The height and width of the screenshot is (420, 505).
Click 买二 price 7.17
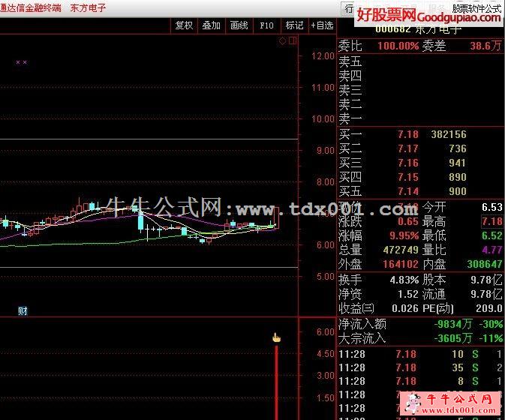(408, 148)
